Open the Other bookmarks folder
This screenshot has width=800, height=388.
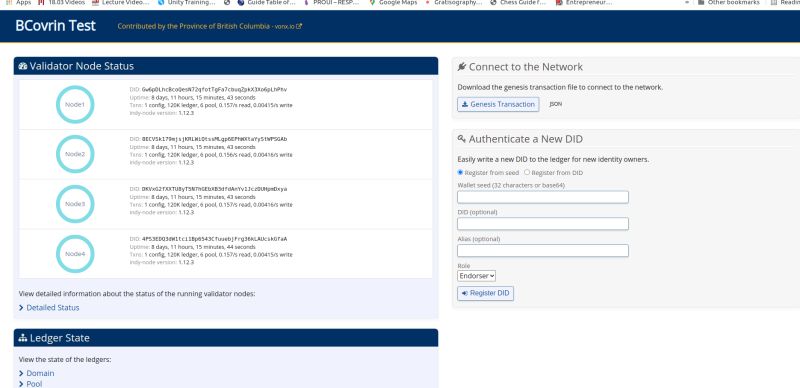pos(729,3)
